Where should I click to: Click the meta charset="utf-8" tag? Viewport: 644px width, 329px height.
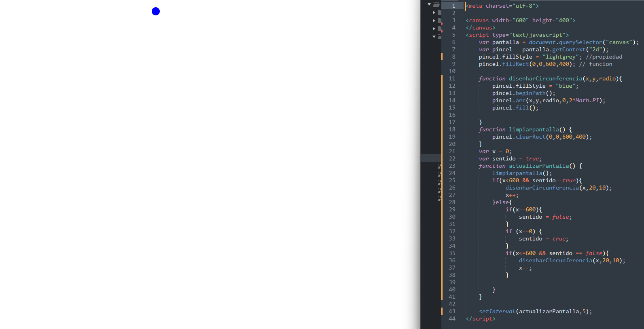point(502,6)
